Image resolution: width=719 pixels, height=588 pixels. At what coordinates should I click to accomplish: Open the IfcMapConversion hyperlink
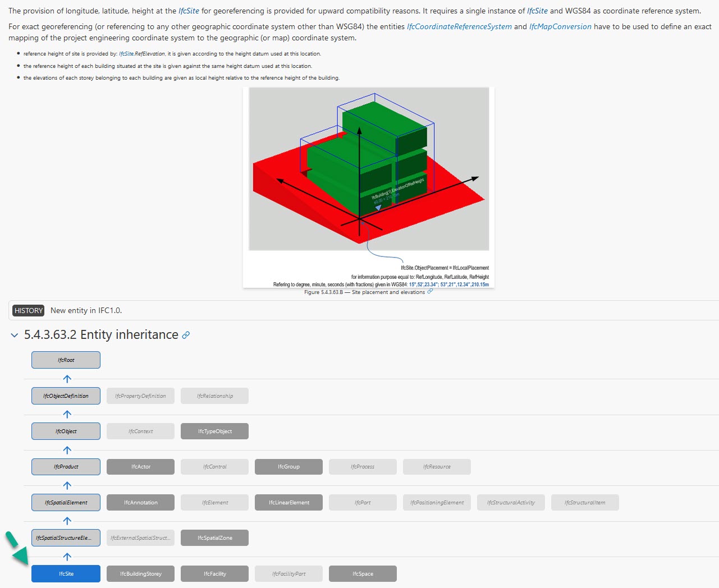click(x=560, y=26)
